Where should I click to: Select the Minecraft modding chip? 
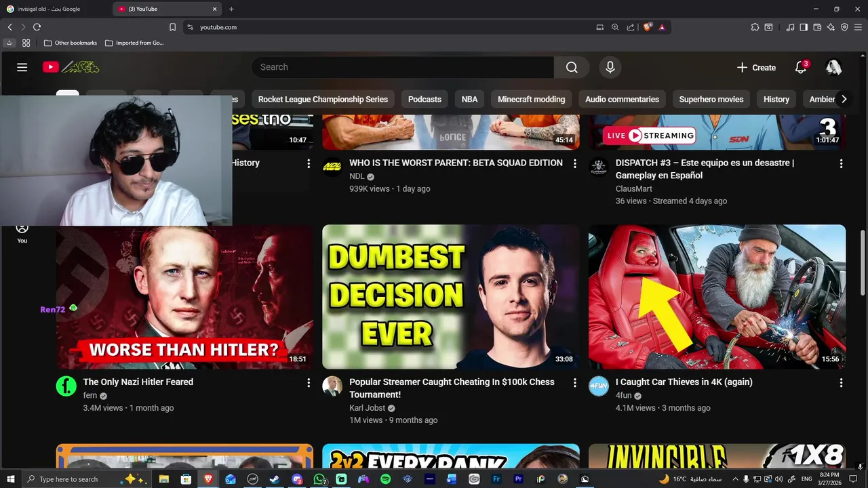531,99
